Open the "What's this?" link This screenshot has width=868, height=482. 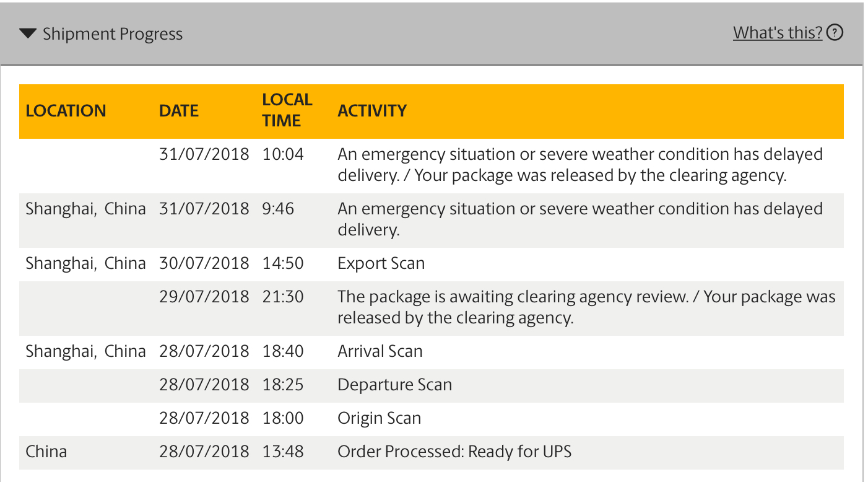778,32
